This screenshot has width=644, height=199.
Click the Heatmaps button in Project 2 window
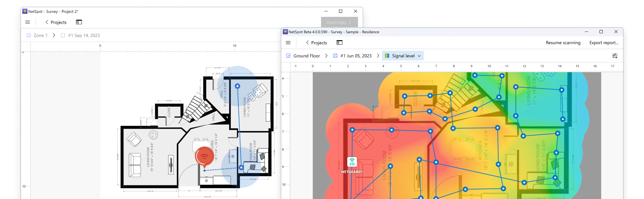coord(339,22)
